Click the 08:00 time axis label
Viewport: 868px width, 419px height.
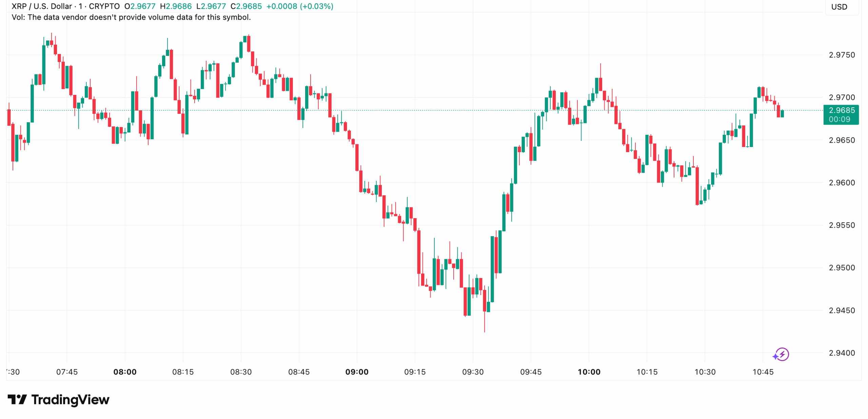pos(125,372)
